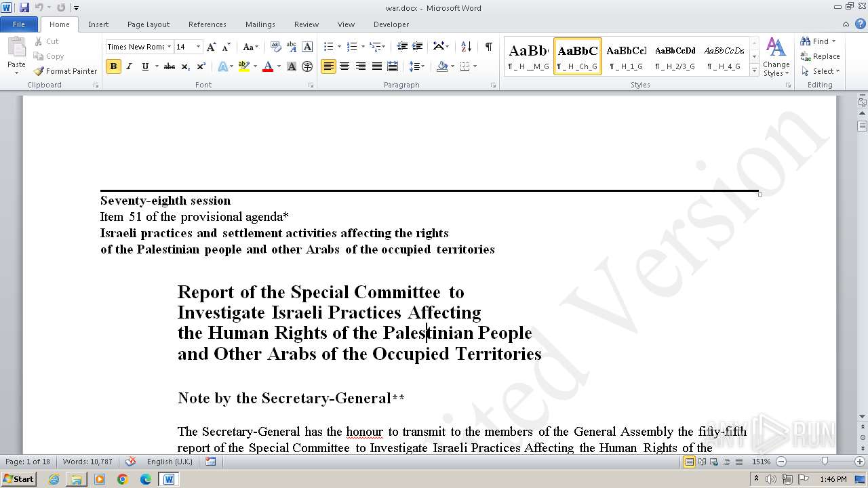Click the Words: 10,787 count
The height and width of the screenshot is (488, 868).
click(x=87, y=462)
